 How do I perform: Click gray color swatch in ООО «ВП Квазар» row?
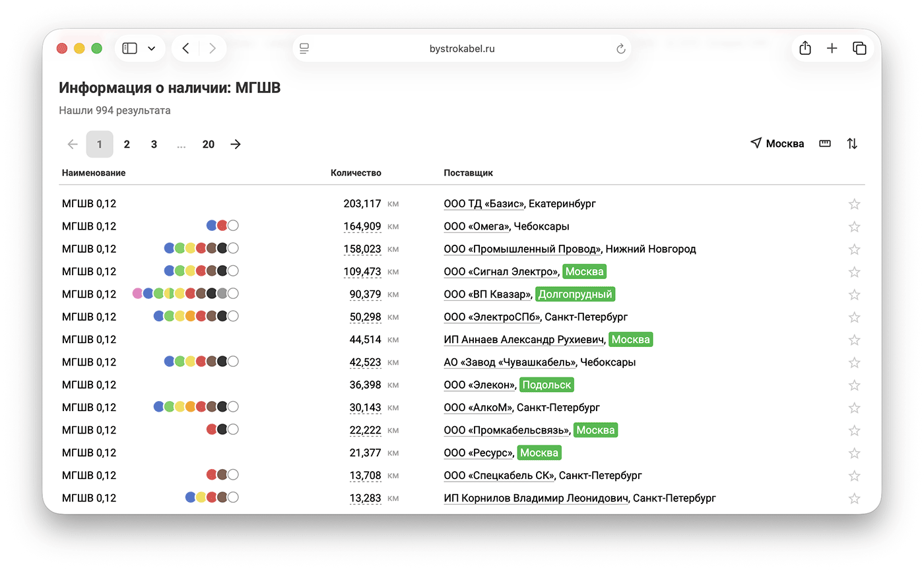tap(222, 294)
